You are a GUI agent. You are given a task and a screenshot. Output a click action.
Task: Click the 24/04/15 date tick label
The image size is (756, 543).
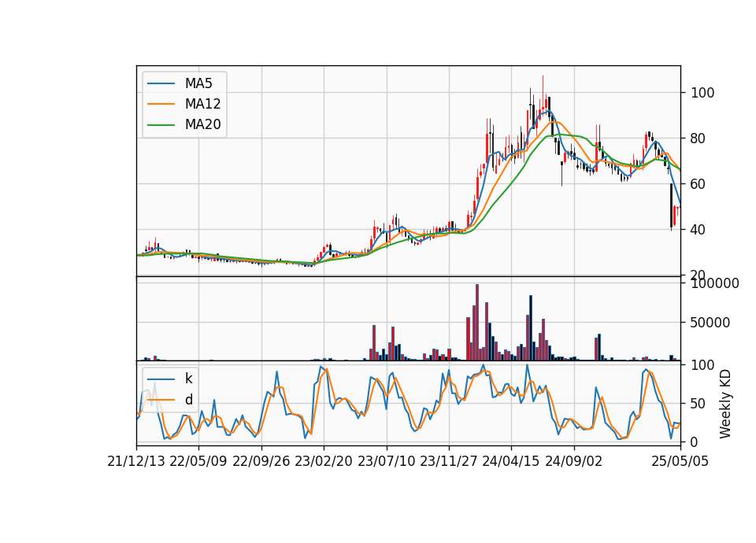click(511, 462)
